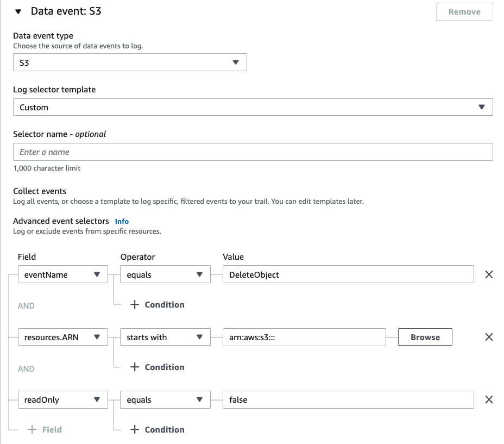This screenshot has width=504, height=444.
Task: Click the readOnly value field showing false
Action: [348, 399]
